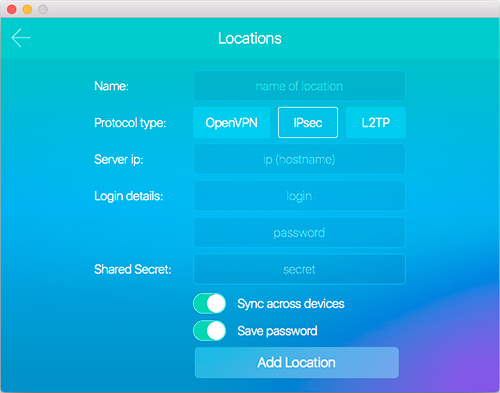The image size is (500, 393).
Task: Focus the shared secret input field
Action: (299, 269)
